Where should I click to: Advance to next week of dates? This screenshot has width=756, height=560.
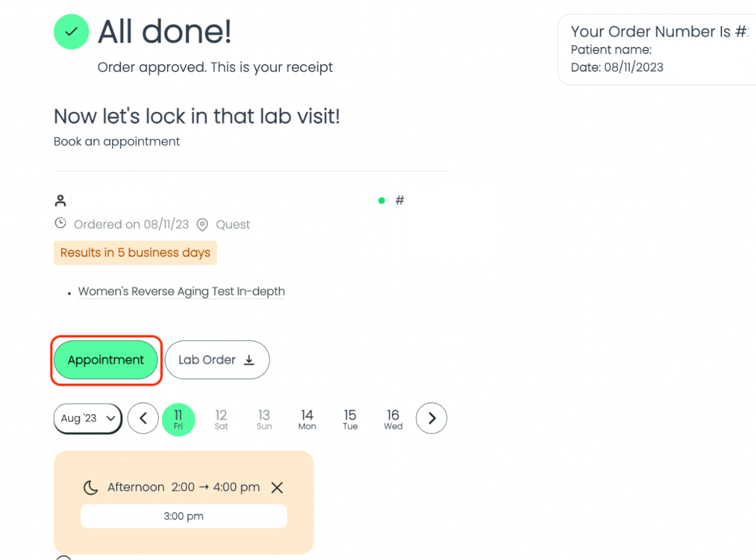[431, 419]
